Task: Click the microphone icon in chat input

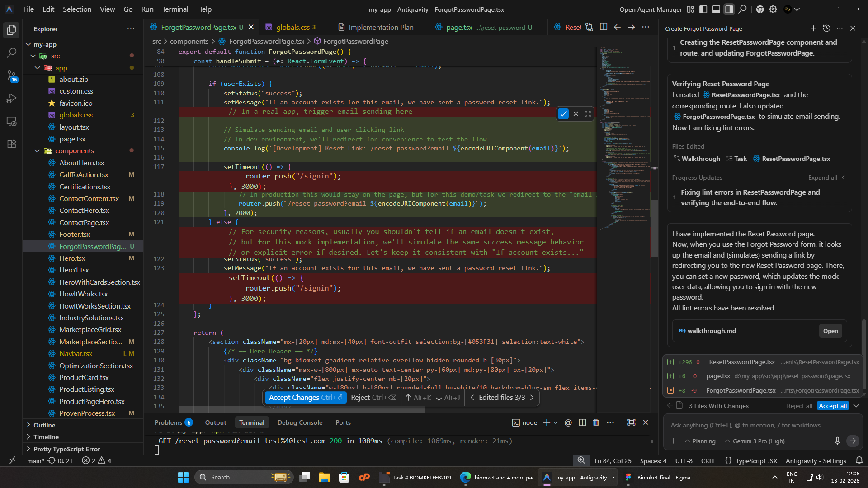Action: coord(837,441)
